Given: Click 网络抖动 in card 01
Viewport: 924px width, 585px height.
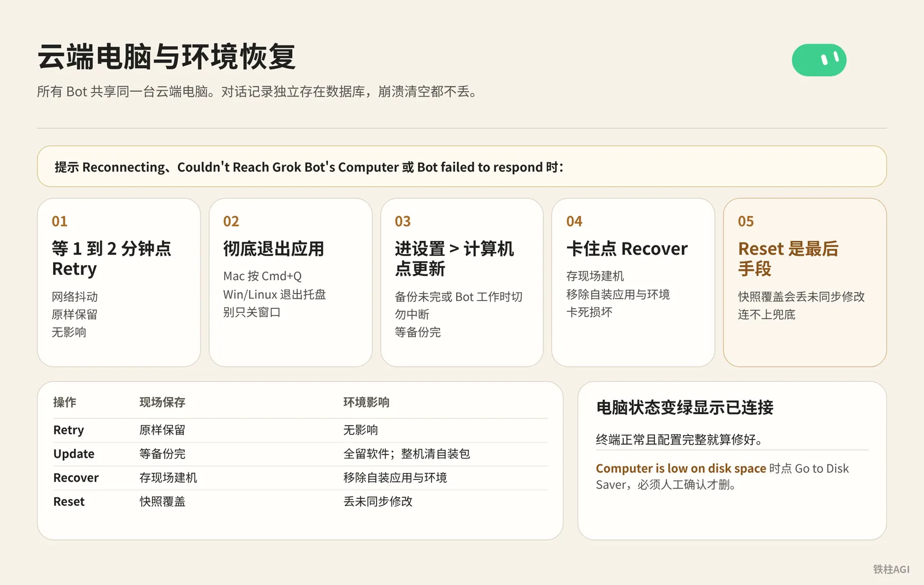Looking at the screenshot, I should click(75, 297).
